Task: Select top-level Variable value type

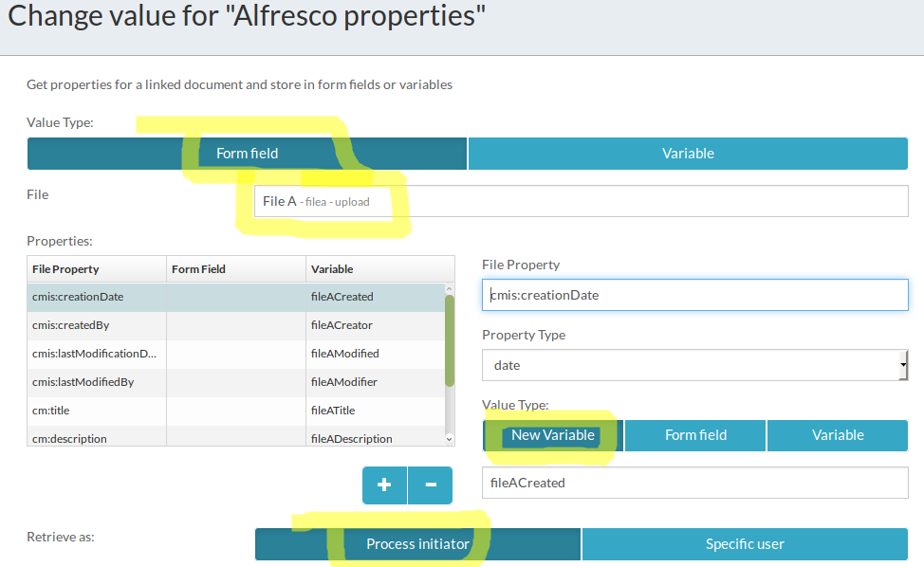Action: tap(688, 154)
